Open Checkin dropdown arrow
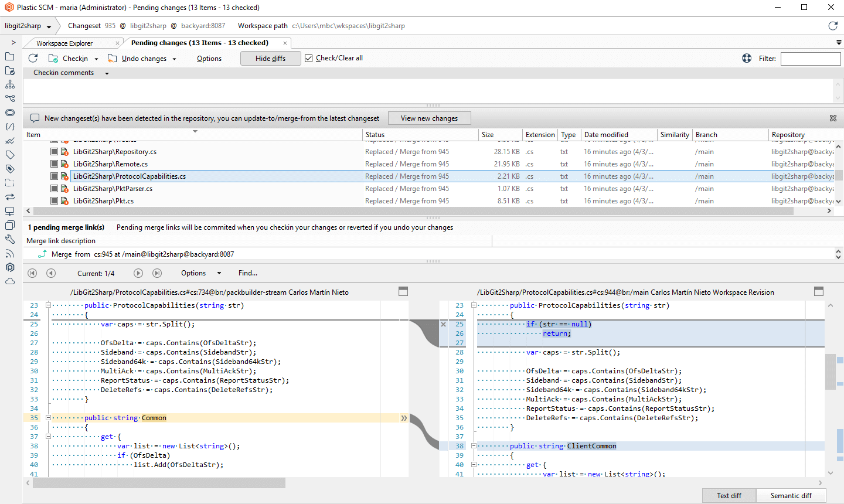This screenshot has height=504, width=844. point(96,59)
